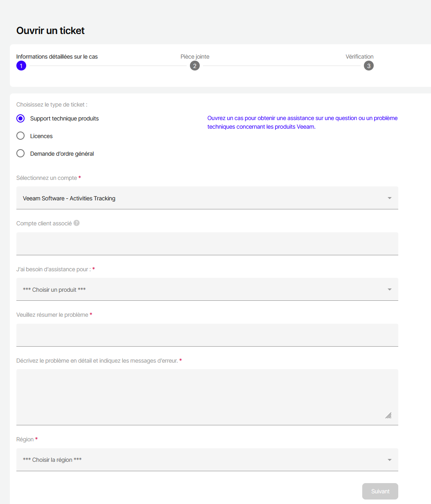431x504 pixels.
Task: Select the Licences radio option
Action: click(x=20, y=136)
